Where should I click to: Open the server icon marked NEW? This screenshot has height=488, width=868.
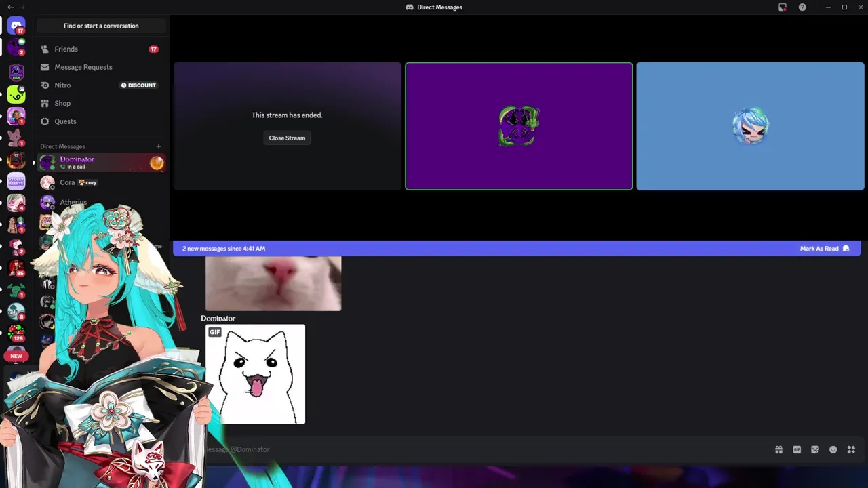16,355
